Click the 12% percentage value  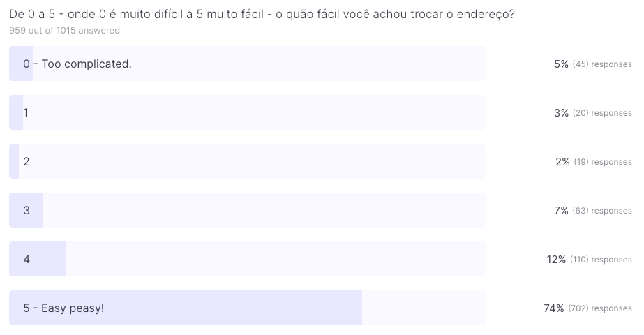tap(556, 260)
